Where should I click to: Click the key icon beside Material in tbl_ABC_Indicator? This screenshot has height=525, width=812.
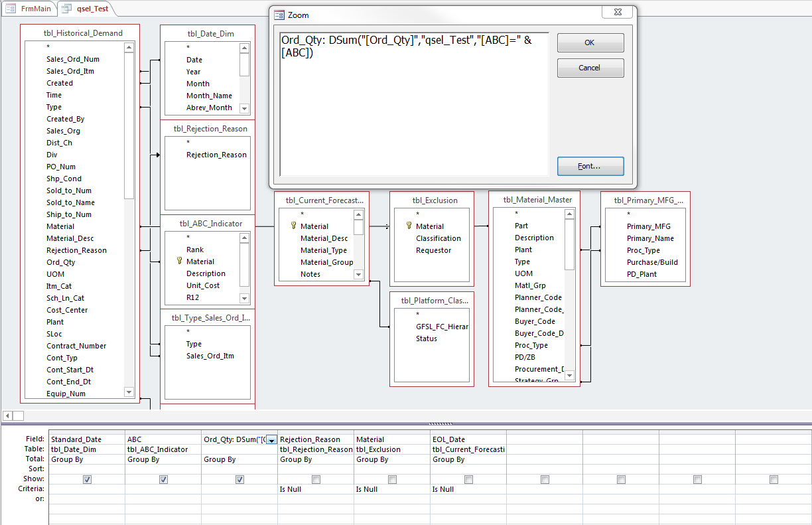(x=179, y=261)
